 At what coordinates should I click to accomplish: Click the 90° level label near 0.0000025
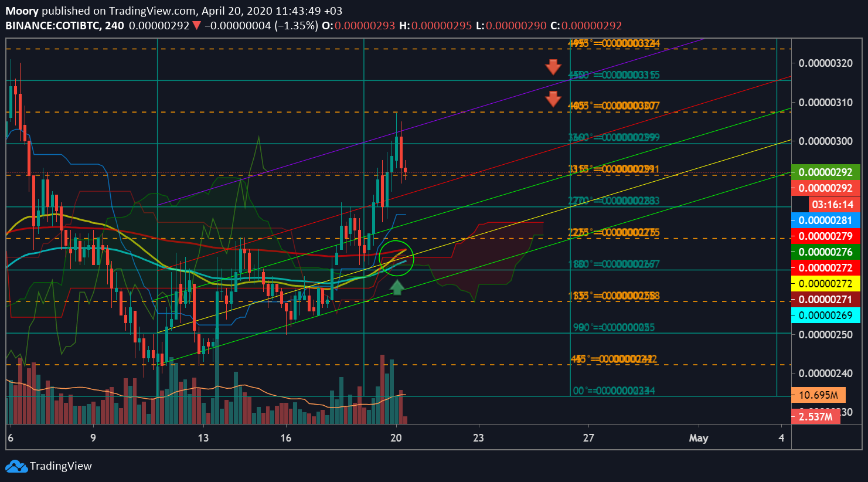(x=614, y=328)
